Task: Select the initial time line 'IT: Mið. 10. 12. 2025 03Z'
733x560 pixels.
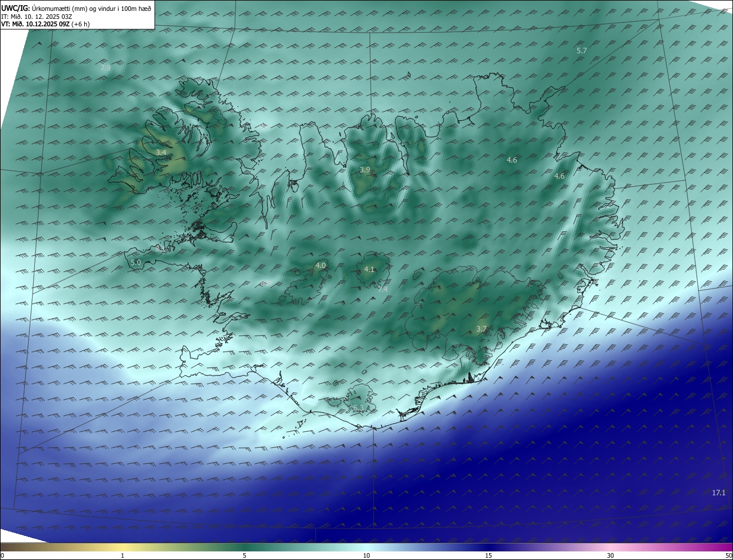Action: [x=36, y=17]
